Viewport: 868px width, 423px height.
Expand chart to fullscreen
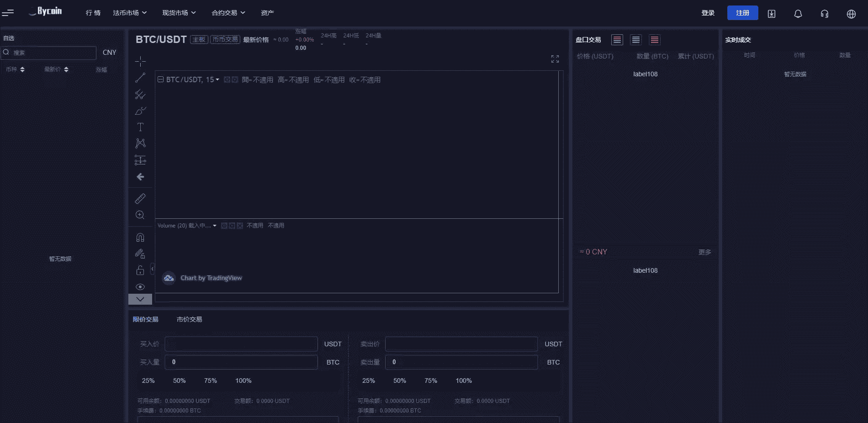click(555, 59)
